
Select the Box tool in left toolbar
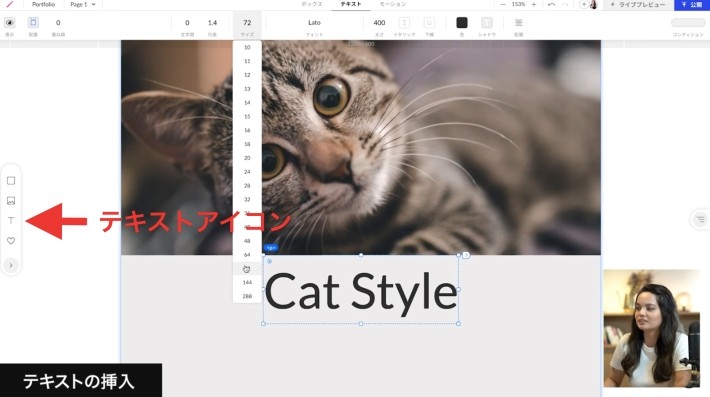pos(11,181)
